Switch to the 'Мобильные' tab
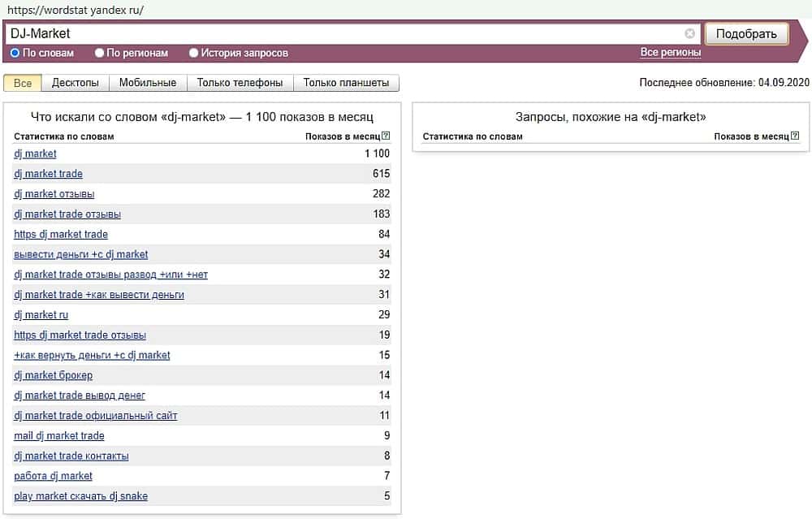Screen dimensions: 812x519 tap(148, 83)
